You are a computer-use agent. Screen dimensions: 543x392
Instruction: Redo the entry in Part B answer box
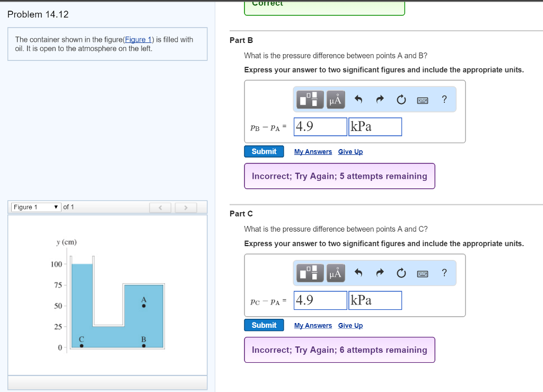click(380, 99)
